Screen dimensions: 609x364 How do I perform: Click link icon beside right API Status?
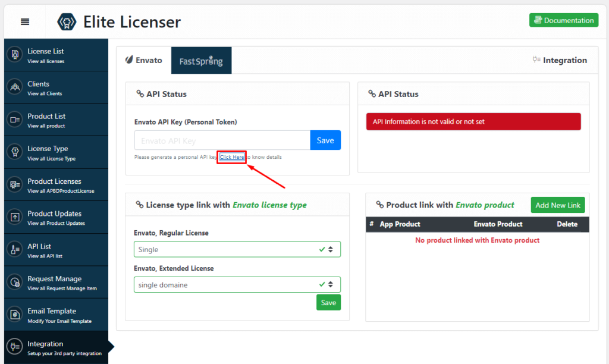372,93
